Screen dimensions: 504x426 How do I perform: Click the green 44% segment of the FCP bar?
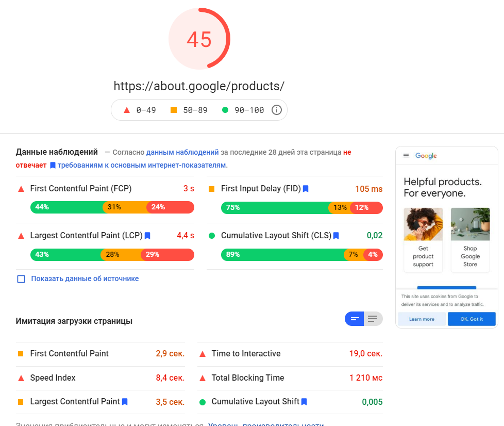point(66,207)
